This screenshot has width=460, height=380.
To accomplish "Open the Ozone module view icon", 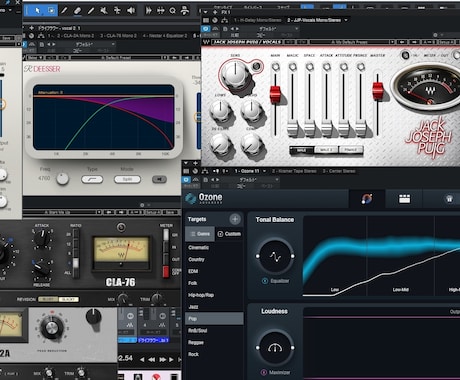I will click(x=404, y=199).
